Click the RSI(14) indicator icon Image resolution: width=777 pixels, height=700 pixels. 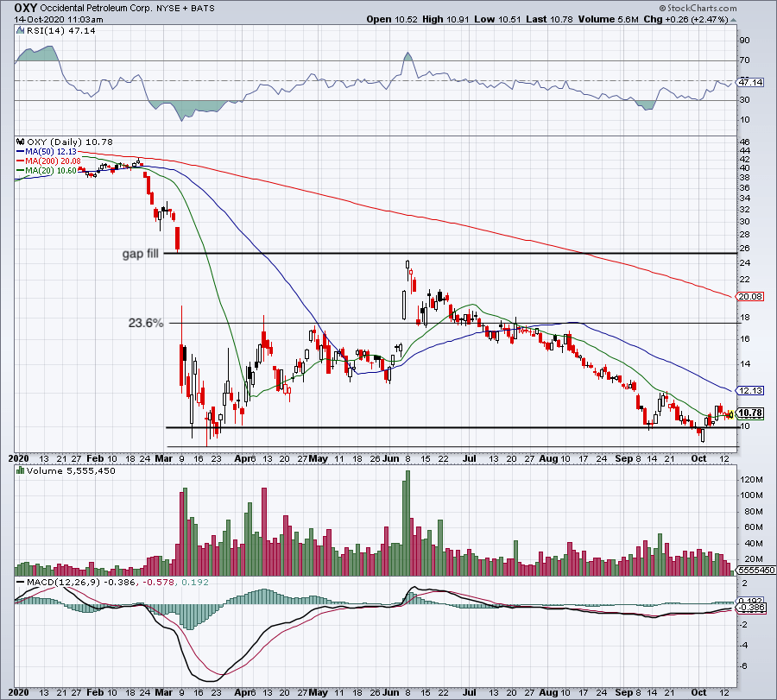19,28
